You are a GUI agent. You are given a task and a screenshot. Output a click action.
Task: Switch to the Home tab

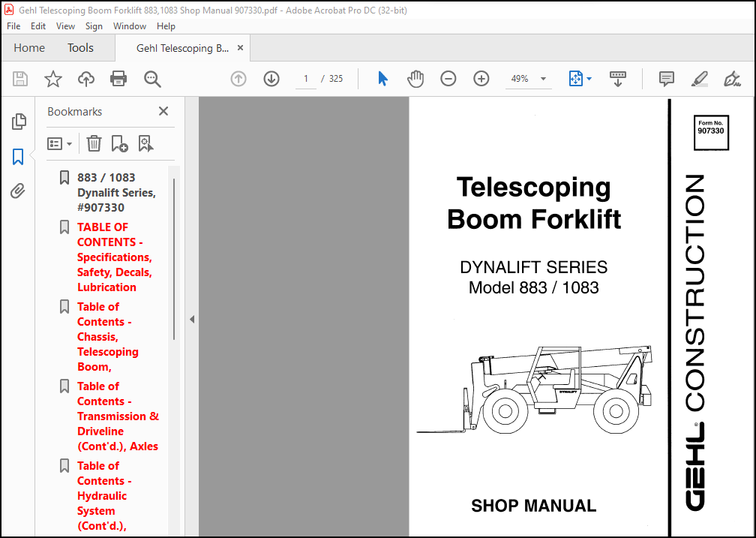click(29, 48)
